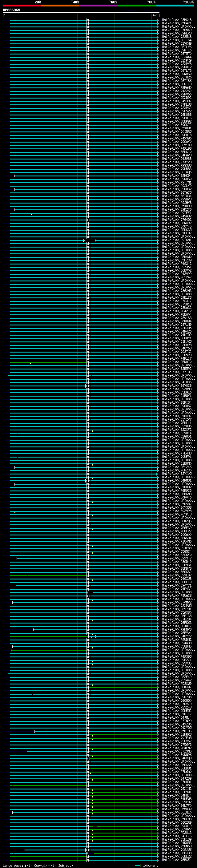Select the UniRef100_A7E4H3 label
The height and width of the screenshot is (868, 197).
pos(177,454)
